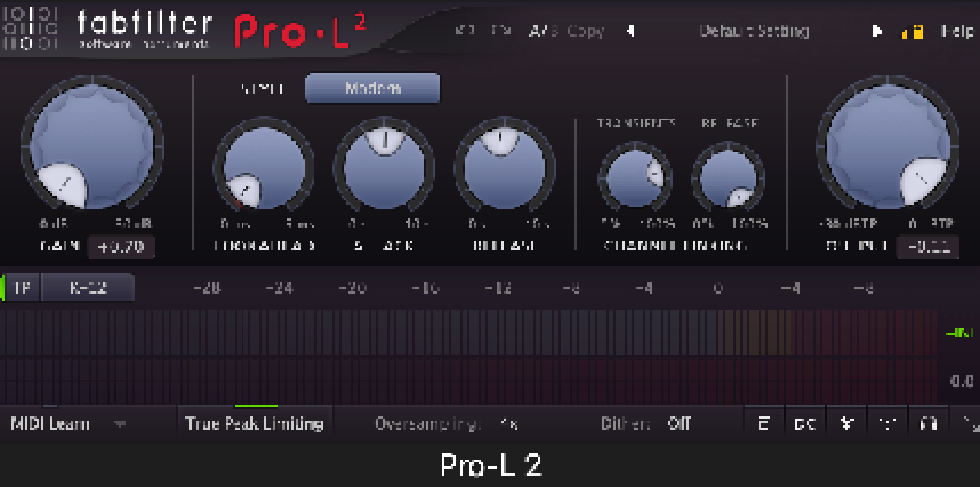980x487 pixels.
Task: Open the Oversampling 4x dropdown
Action: pos(509,424)
